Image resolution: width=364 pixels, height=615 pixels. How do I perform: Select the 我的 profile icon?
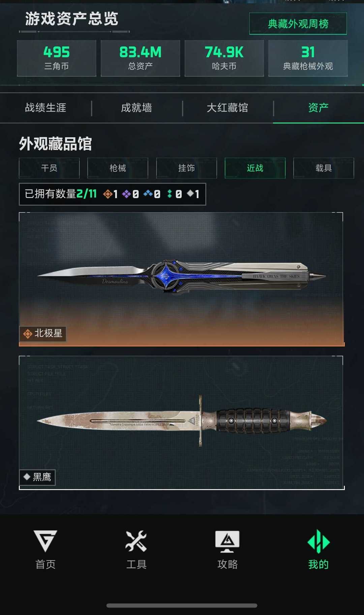[x=318, y=541]
